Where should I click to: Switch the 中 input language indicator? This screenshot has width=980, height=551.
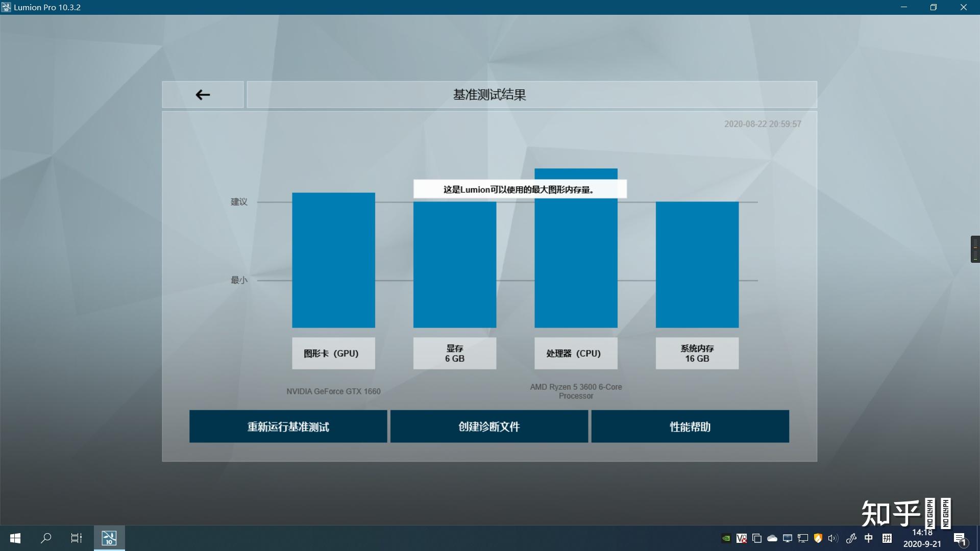(x=869, y=538)
